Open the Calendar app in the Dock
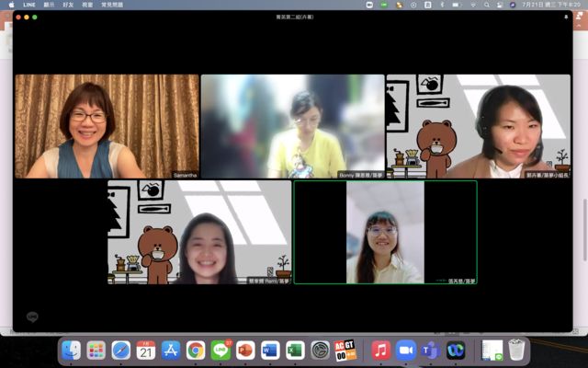This screenshot has height=368, width=588. pyautogui.click(x=146, y=351)
